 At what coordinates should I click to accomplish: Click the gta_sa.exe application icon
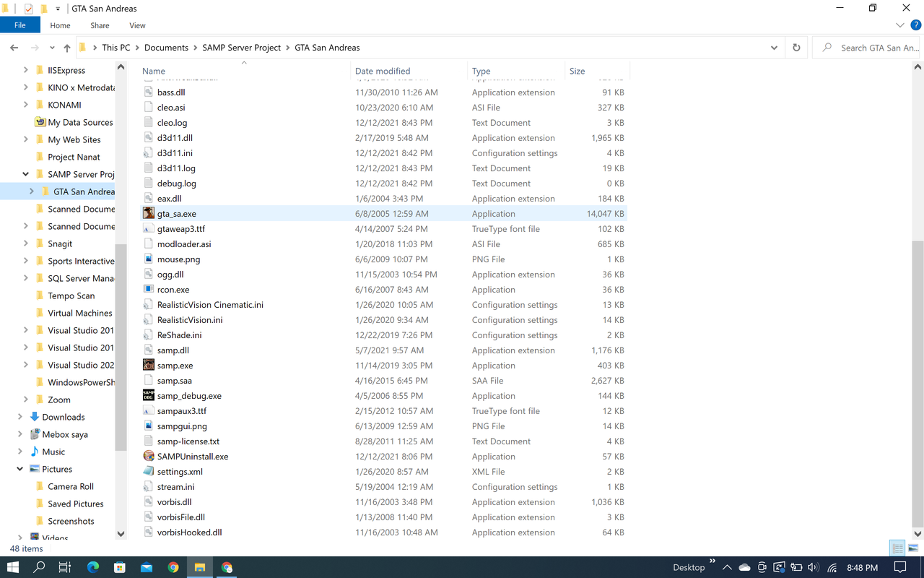click(x=149, y=214)
